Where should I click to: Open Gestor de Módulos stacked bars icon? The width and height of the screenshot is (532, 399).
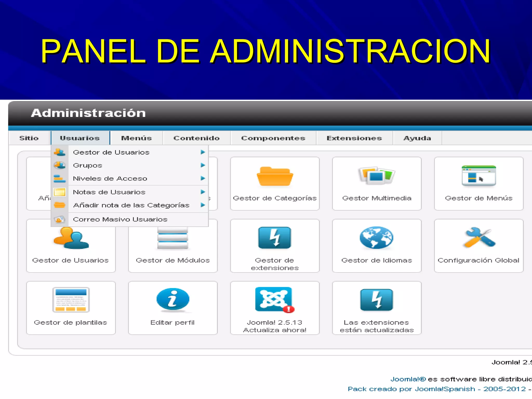pos(173,238)
